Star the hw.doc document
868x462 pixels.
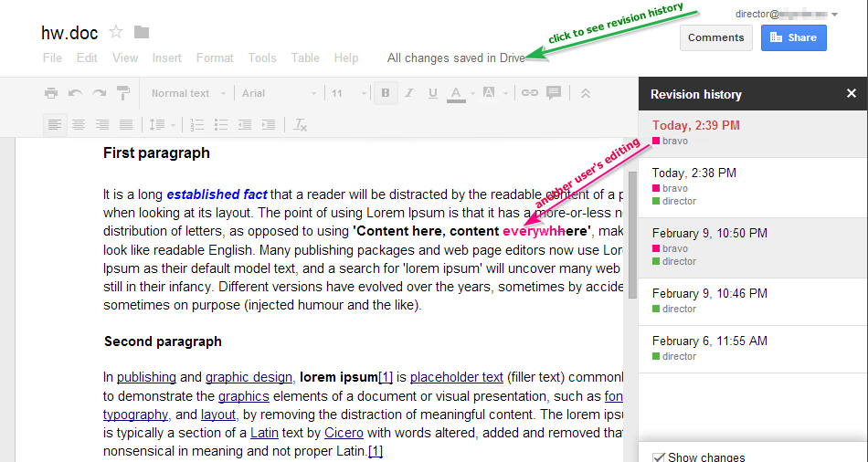coord(116,32)
